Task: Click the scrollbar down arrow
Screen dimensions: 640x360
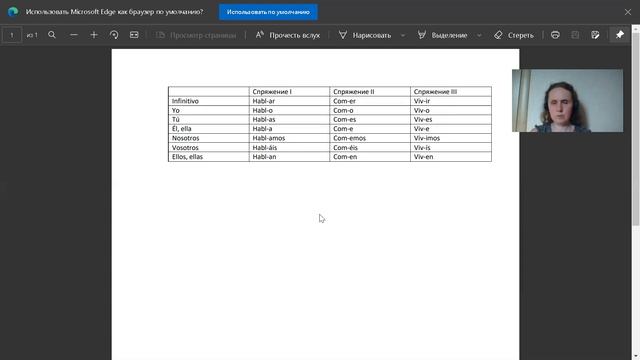Action: point(636,356)
